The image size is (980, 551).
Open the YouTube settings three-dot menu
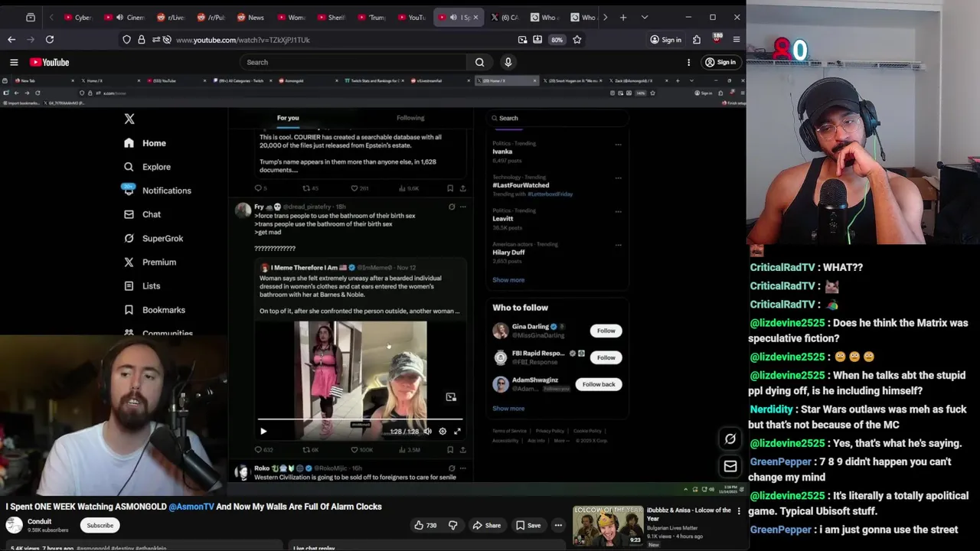coord(688,62)
